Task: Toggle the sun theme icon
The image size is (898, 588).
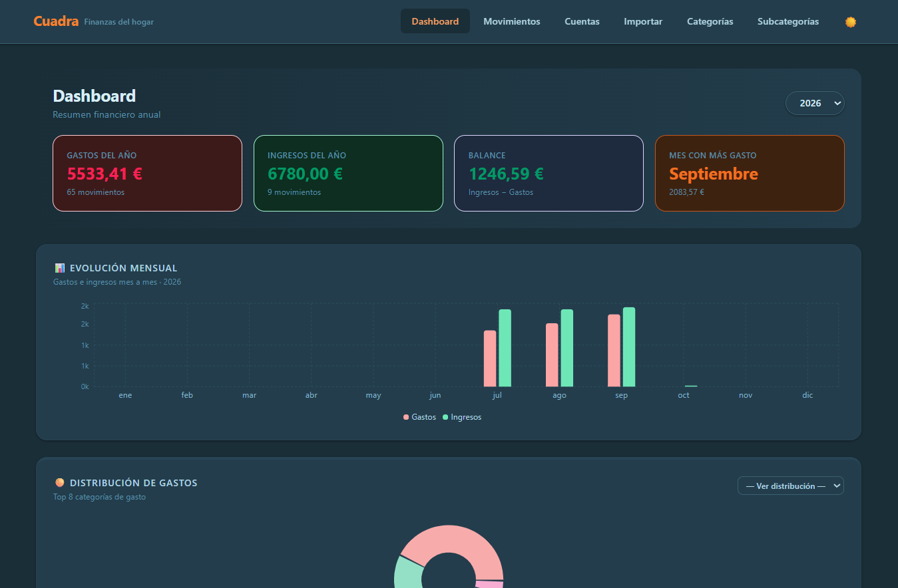Action: click(x=850, y=22)
